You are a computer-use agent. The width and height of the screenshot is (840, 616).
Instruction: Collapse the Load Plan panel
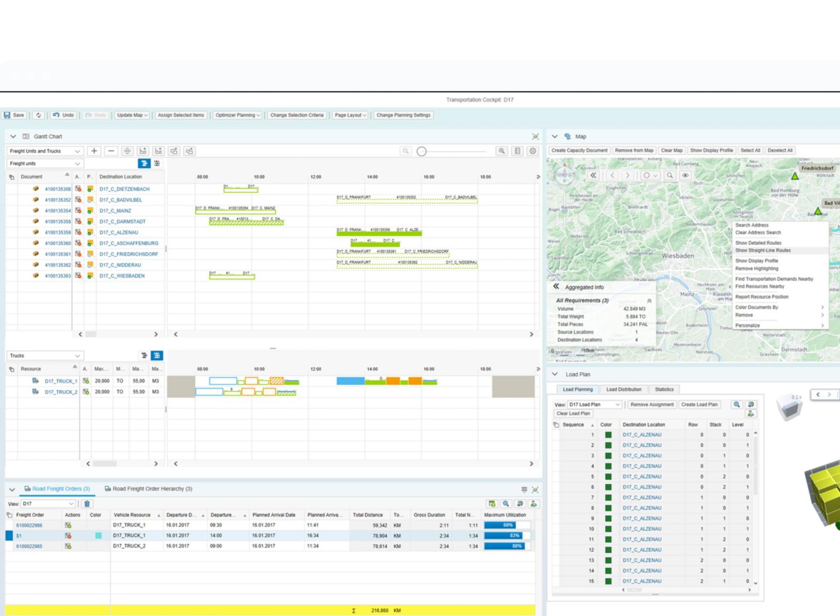(x=555, y=374)
